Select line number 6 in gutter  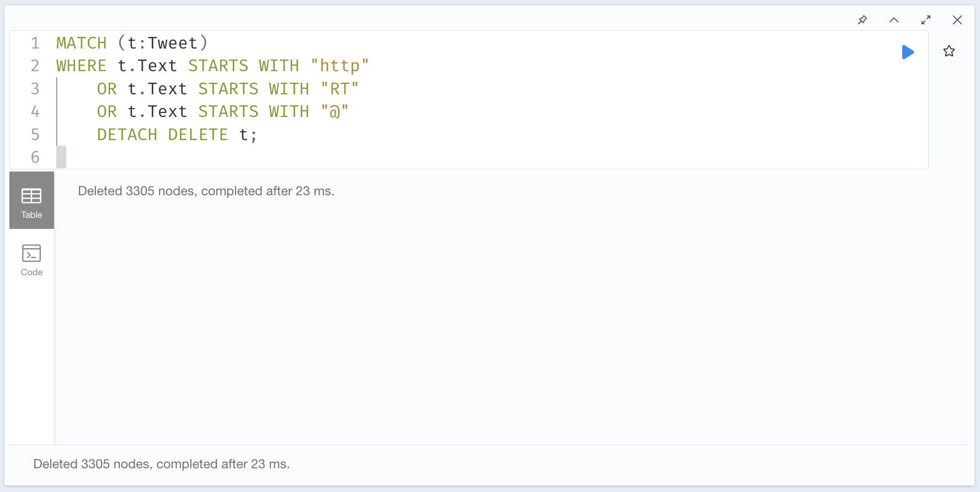pos(35,158)
